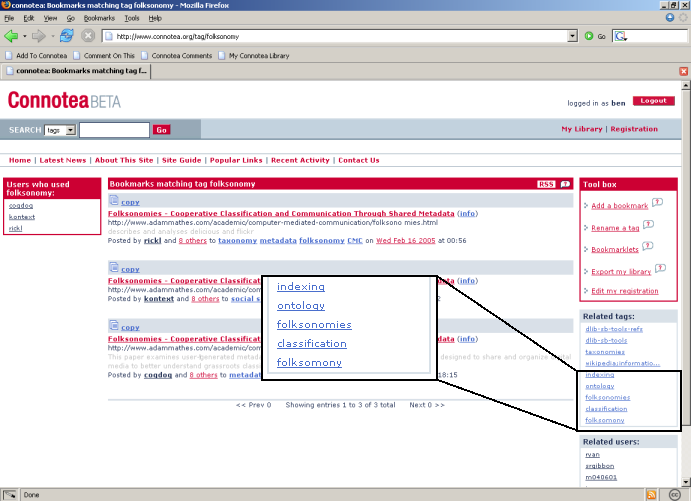Open the My Library link
This screenshot has height=501, width=691.
[x=582, y=129]
